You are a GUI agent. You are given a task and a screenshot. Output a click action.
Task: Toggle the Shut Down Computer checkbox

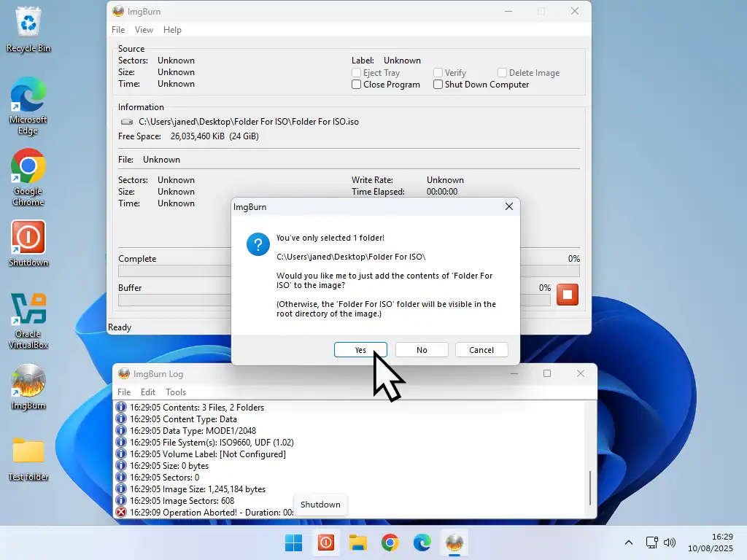pos(438,85)
